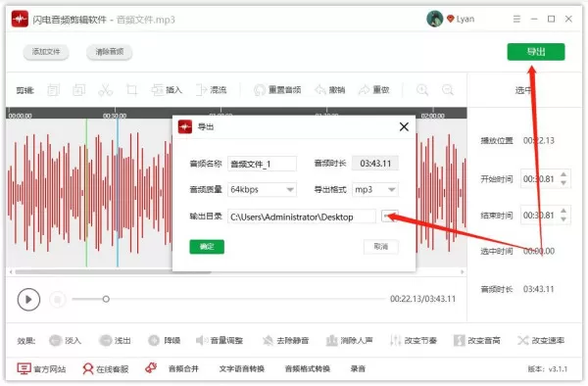The height and width of the screenshot is (386, 588).
Task: Click the 00:00.00 mark on the timeline ruler
Action: click(20, 116)
